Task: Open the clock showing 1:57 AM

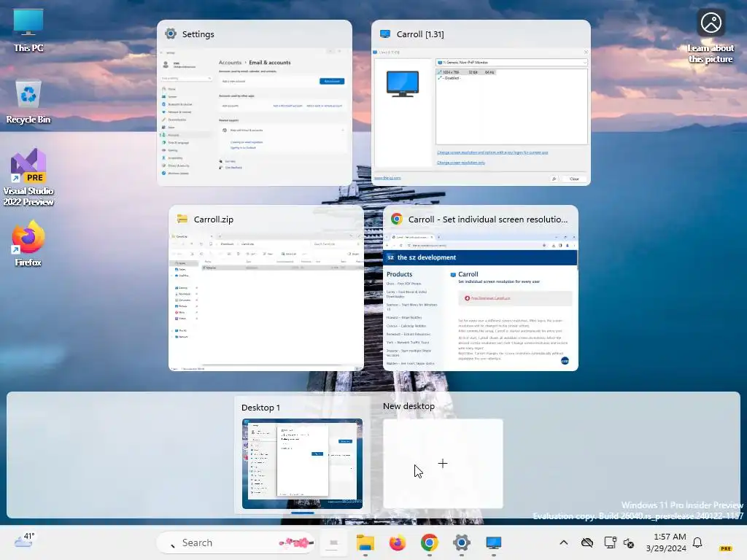Action: 666,542
